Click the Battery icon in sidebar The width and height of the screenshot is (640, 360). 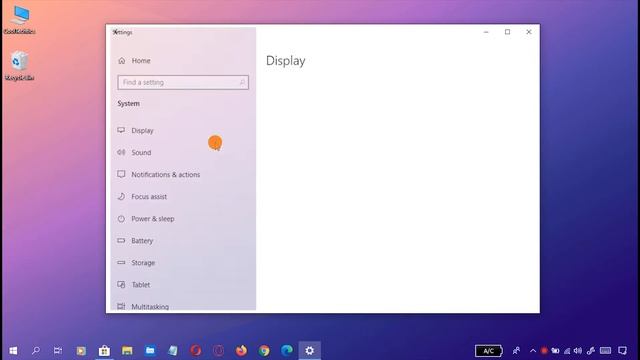(x=121, y=240)
